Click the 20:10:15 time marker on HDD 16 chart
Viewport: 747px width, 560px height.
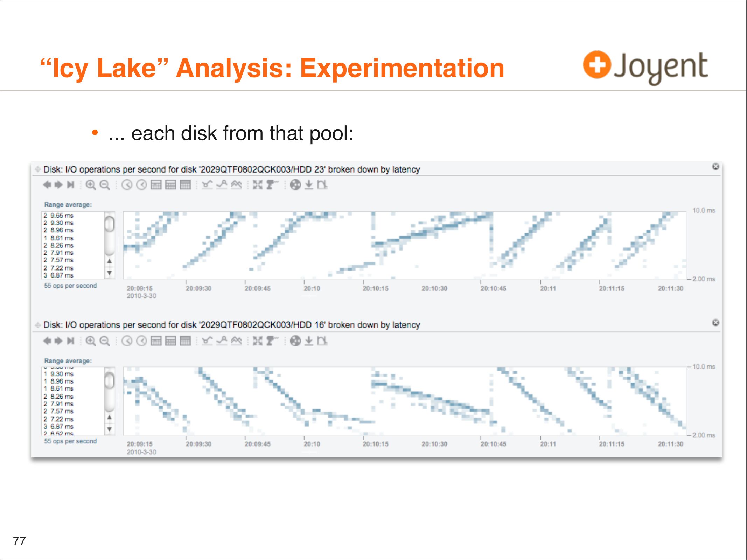[375, 444]
